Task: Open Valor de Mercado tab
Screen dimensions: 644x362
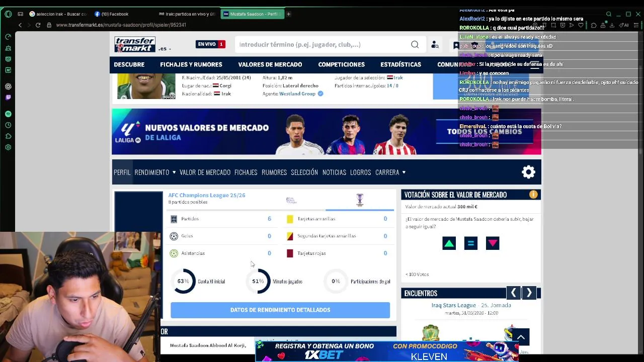Action: tap(205, 172)
